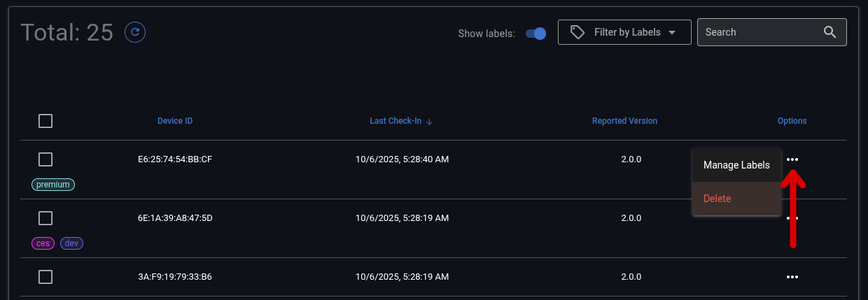Open options menu for device 3A:F9:19:79:33:B6
The image size is (868, 300).
(x=792, y=277)
